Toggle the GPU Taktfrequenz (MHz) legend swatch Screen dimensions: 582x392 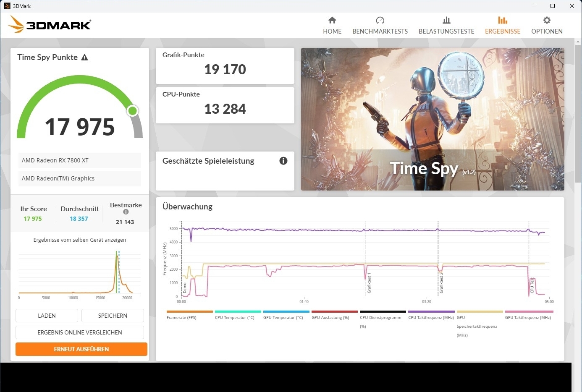pyautogui.click(x=529, y=311)
